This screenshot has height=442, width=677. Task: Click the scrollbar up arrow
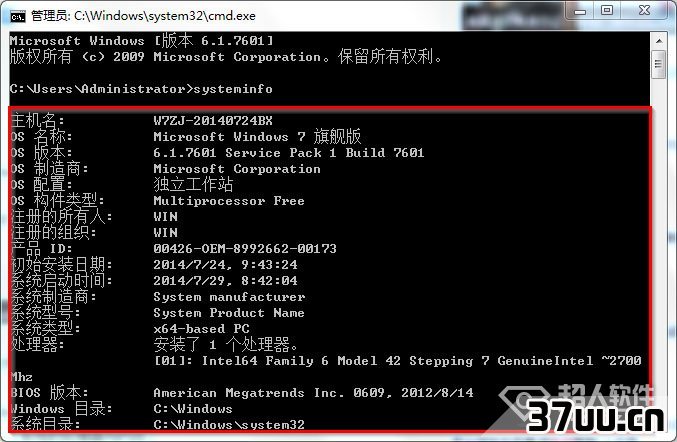click(659, 41)
